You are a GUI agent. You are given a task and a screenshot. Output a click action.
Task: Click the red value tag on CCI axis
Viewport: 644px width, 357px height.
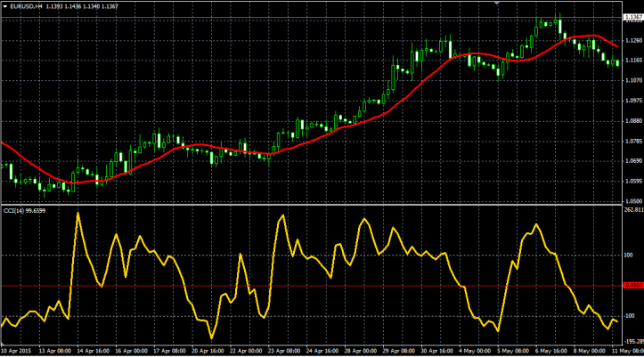coord(632,286)
